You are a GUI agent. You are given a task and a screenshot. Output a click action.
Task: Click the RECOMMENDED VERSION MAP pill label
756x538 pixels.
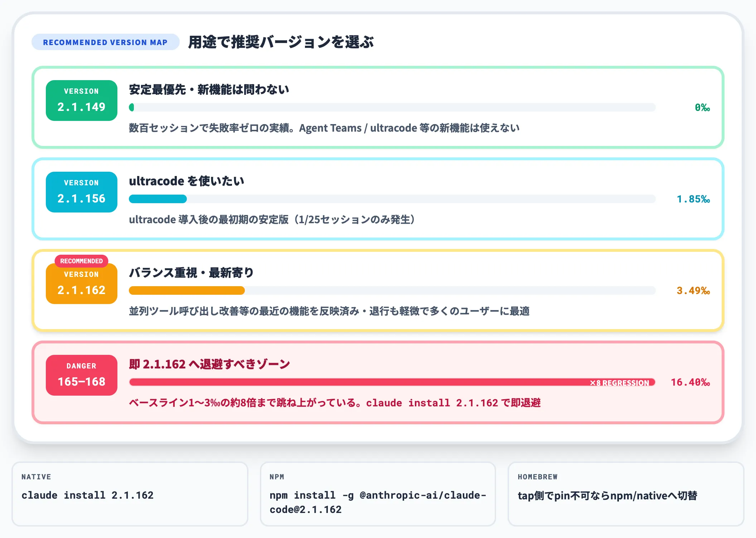click(105, 42)
